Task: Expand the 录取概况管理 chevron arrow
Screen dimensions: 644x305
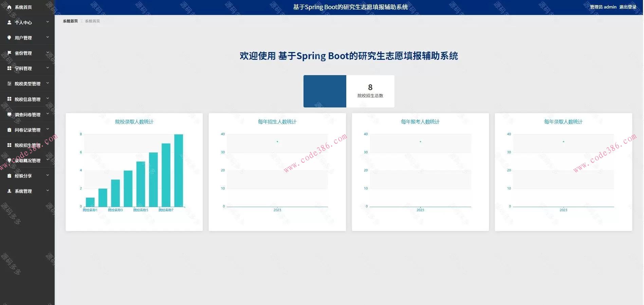Action: coord(48,160)
